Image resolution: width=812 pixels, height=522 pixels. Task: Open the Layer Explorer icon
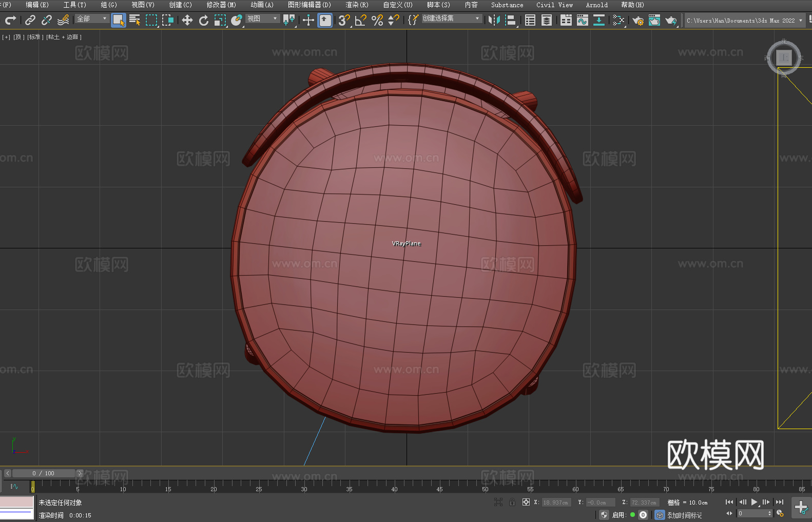547,20
